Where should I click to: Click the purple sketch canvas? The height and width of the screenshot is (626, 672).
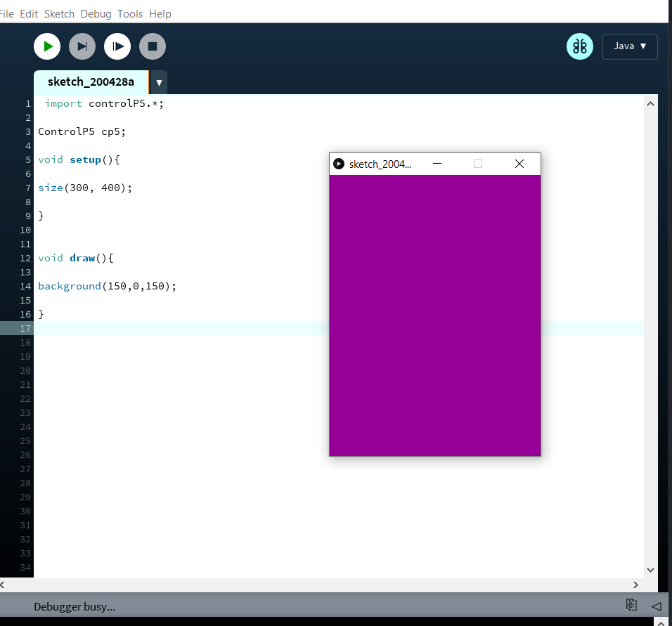435,315
